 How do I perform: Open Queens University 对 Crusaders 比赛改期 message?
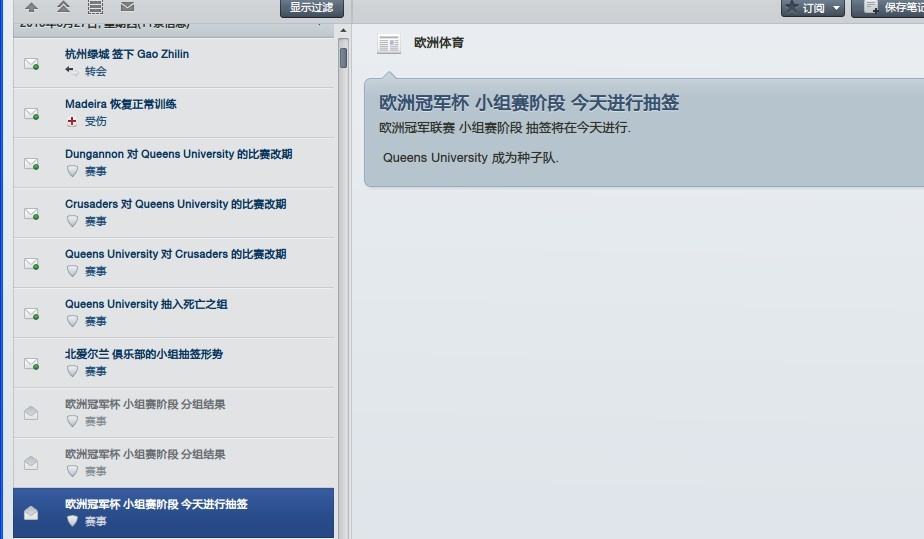click(x=175, y=254)
